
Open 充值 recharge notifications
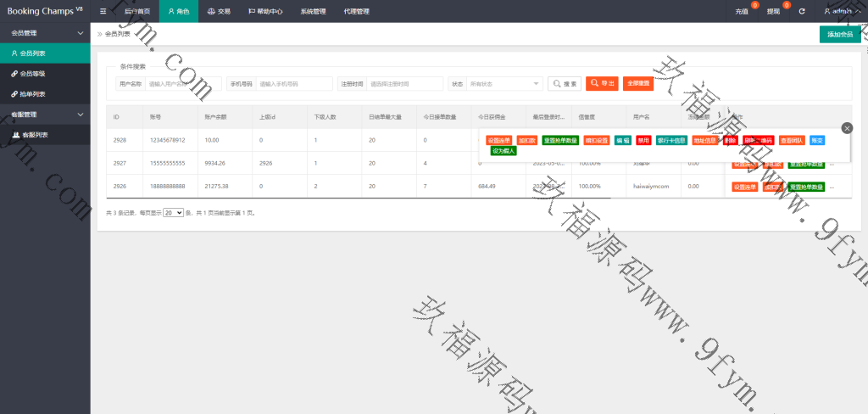point(743,11)
